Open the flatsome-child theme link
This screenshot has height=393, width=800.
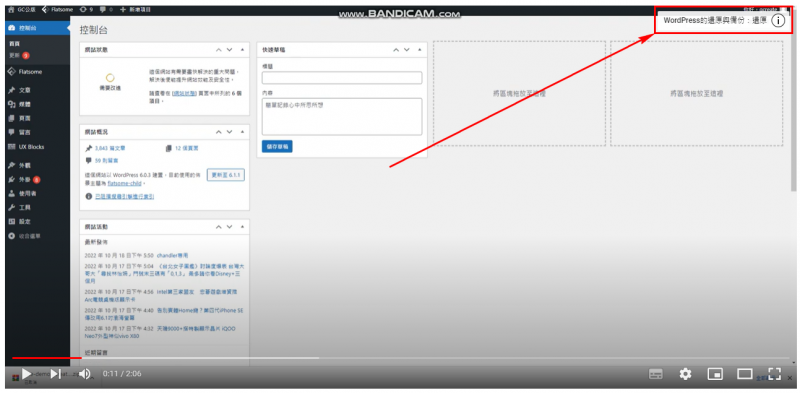125,183
